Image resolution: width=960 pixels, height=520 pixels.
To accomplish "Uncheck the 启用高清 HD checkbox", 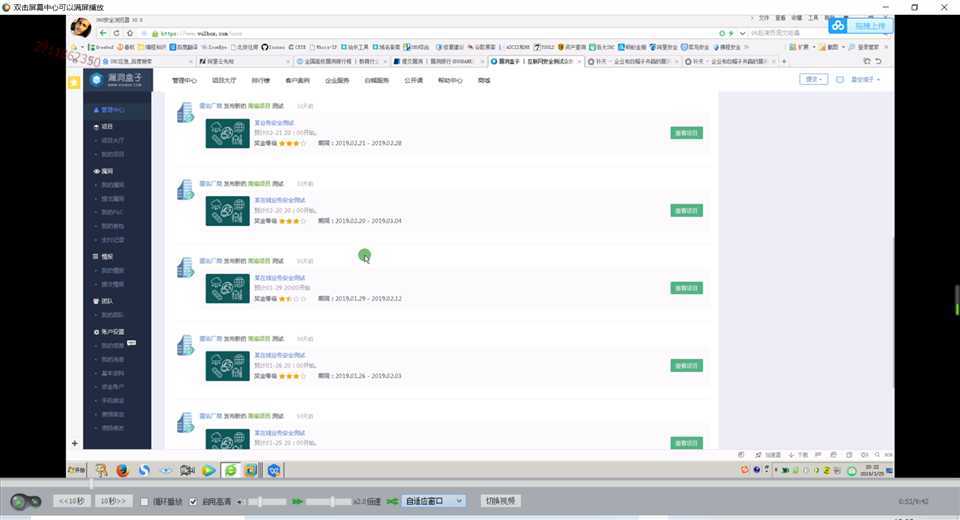I will coord(193,502).
